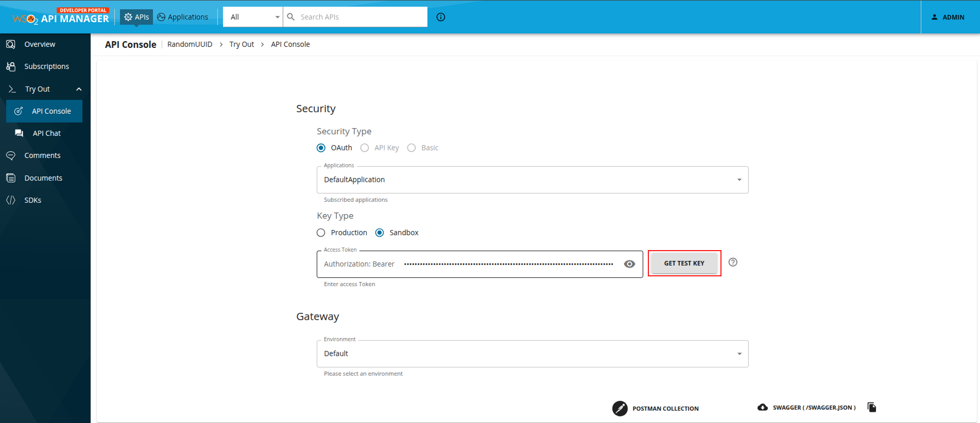Collapse the Try Out sidebar section

(79, 89)
